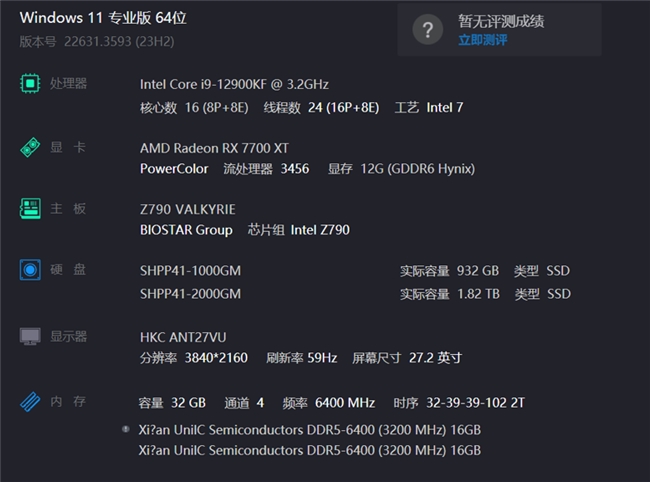
Task: Click the small bullet before first UniIC module
Action: [x=126, y=429]
